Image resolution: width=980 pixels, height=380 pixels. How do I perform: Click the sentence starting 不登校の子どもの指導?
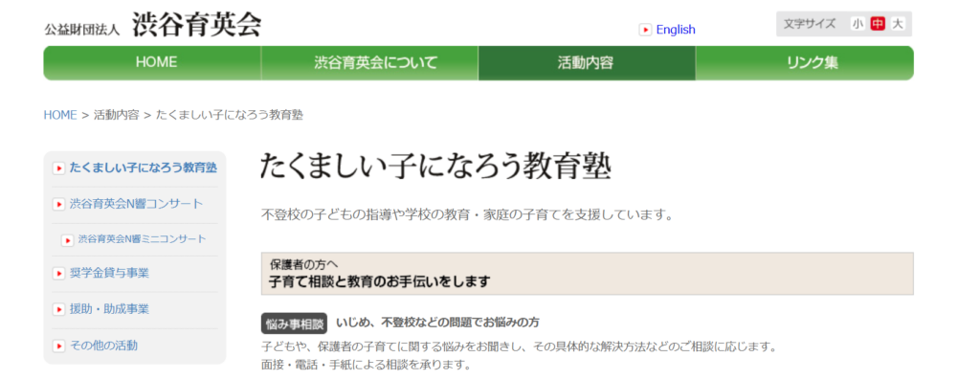click(x=467, y=215)
